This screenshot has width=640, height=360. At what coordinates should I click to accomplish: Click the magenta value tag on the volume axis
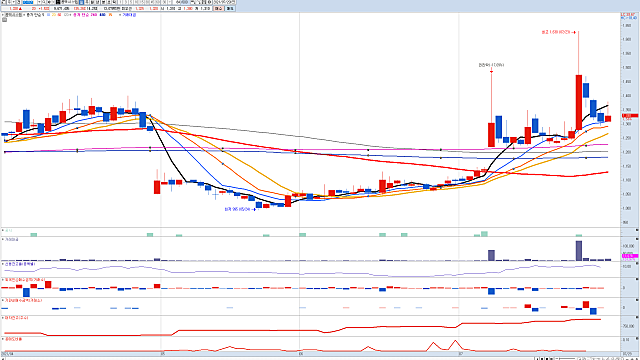tap(630, 256)
